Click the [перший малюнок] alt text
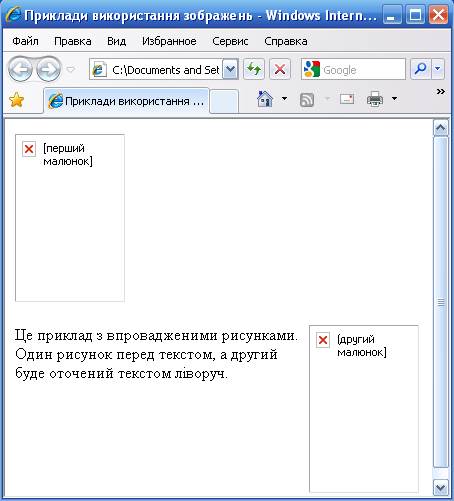Viewport: 454px width, 501px height. pos(68,155)
